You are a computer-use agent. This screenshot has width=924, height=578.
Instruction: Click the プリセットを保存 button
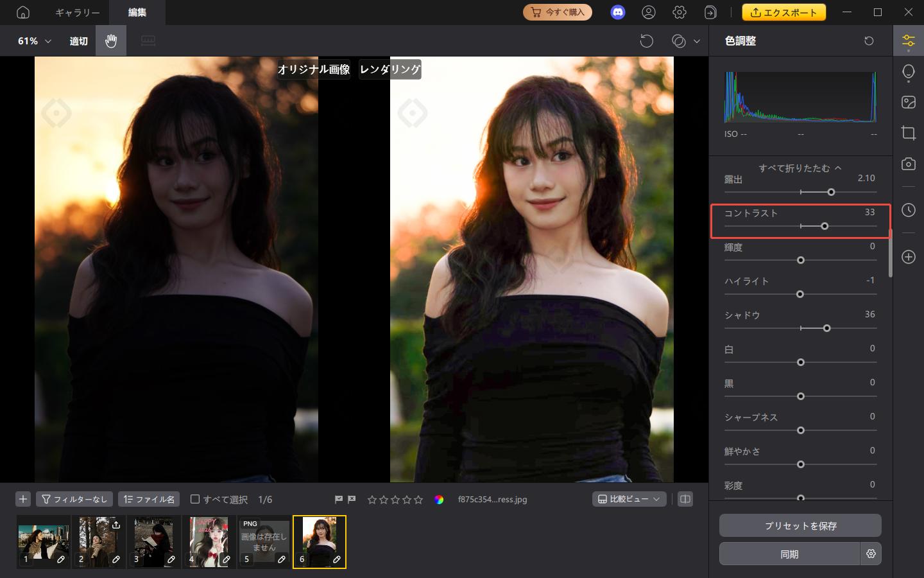tap(800, 525)
